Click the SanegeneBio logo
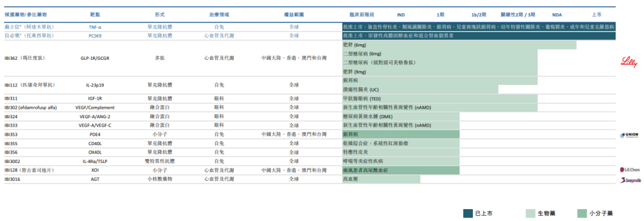Screen dimensions: 644x221 pos(629,180)
